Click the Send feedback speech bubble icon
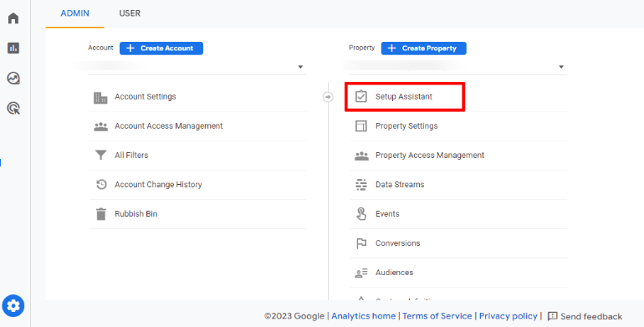Screen dimensions: 644x327 pos(552,316)
